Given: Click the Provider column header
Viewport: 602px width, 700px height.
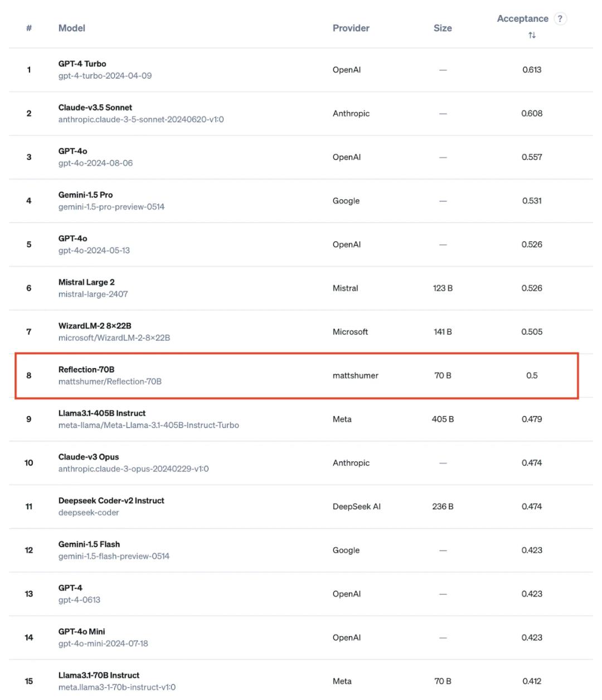Looking at the screenshot, I should pyautogui.click(x=351, y=28).
